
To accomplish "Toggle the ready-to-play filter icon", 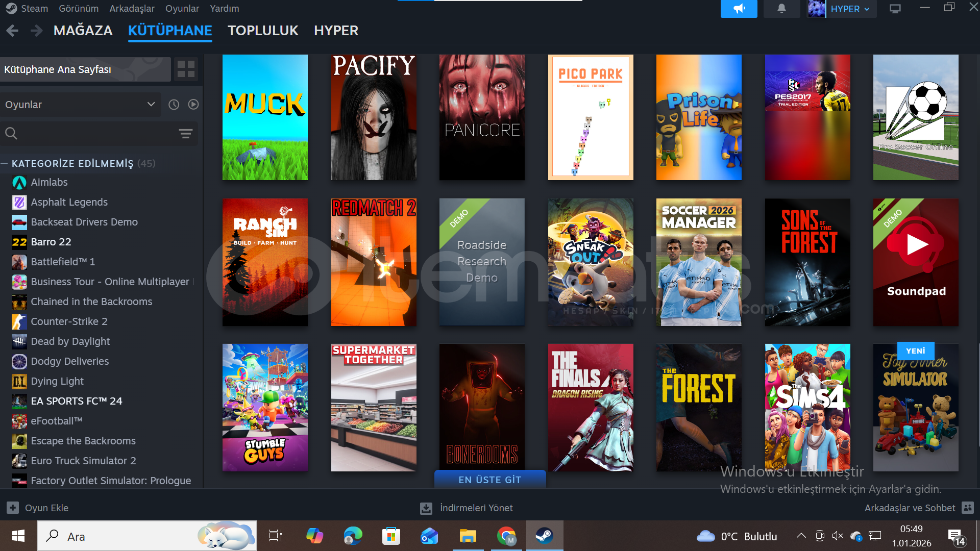I will click(193, 105).
